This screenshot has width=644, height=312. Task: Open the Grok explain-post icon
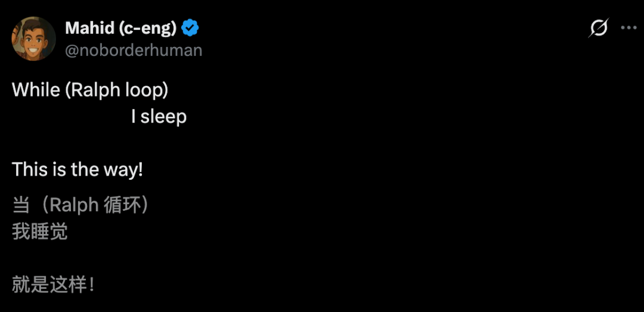pos(598,28)
